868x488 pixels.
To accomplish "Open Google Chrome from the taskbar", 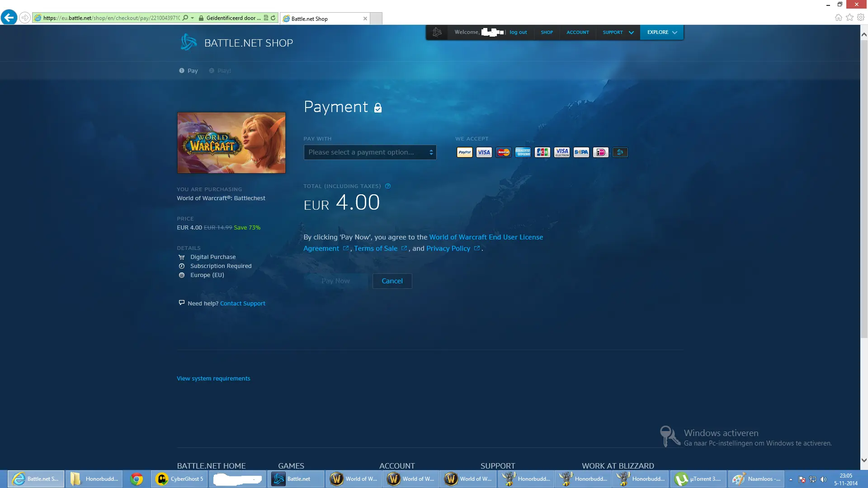I will [x=137, y=479].
